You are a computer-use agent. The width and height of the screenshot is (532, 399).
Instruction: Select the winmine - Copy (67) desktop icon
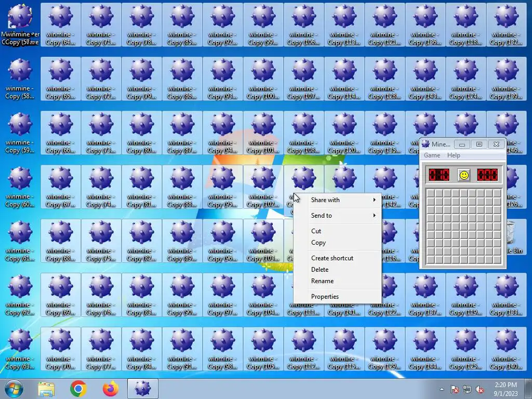pos(61,187)
